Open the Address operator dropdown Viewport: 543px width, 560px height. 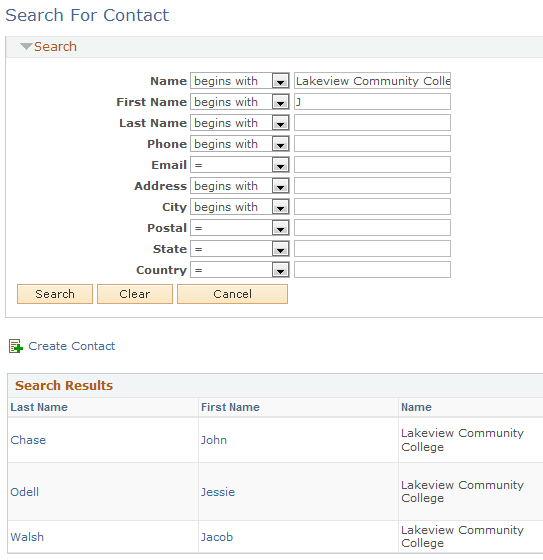pos(240,186)
